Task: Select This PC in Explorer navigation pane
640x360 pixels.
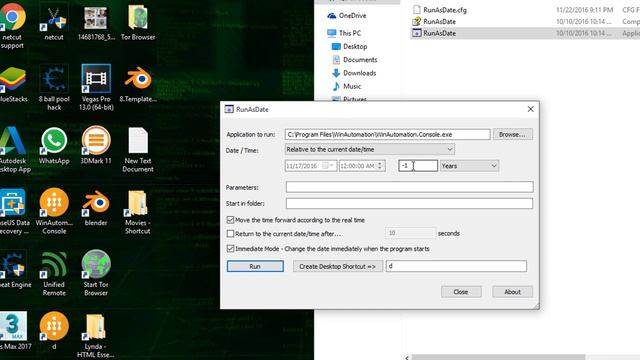Action: click(344, 33)
